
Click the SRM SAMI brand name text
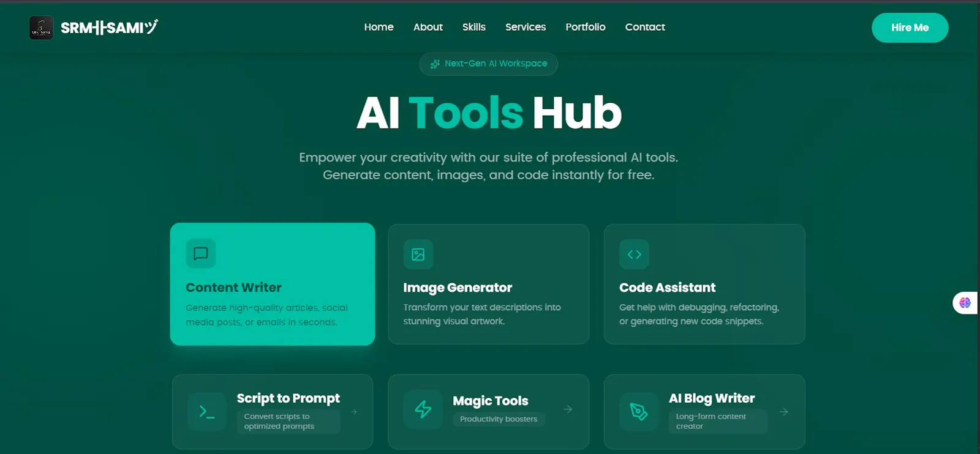110,28
